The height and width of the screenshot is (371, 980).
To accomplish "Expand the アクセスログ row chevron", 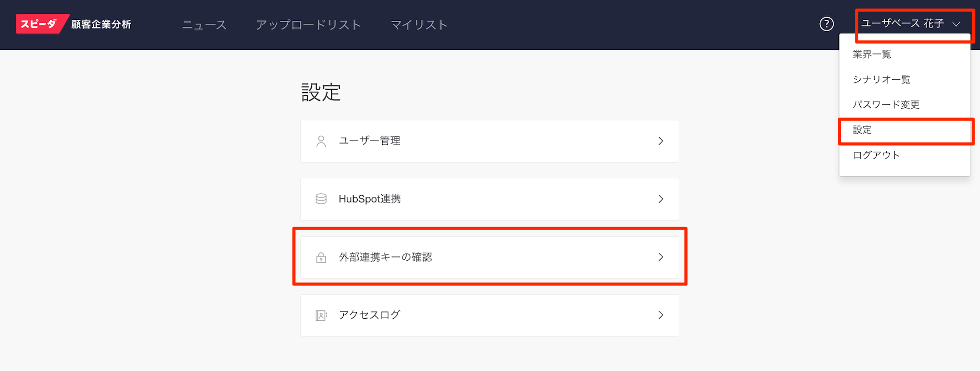I will click(661, 315).
